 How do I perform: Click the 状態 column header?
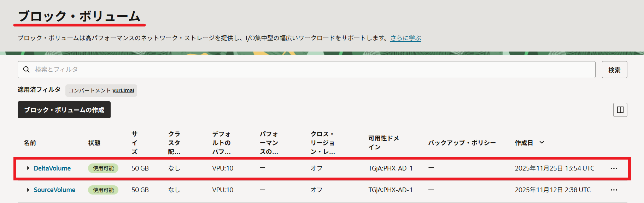(94, 143)
